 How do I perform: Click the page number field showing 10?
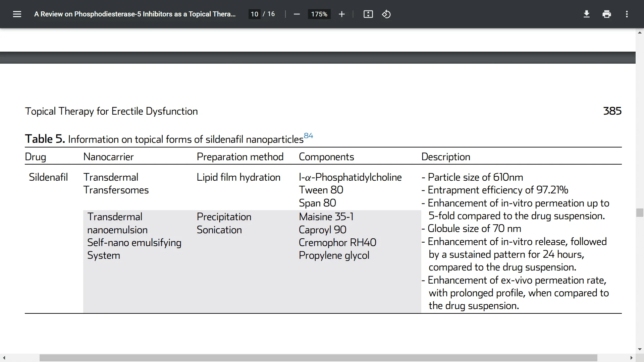point(254,14)
